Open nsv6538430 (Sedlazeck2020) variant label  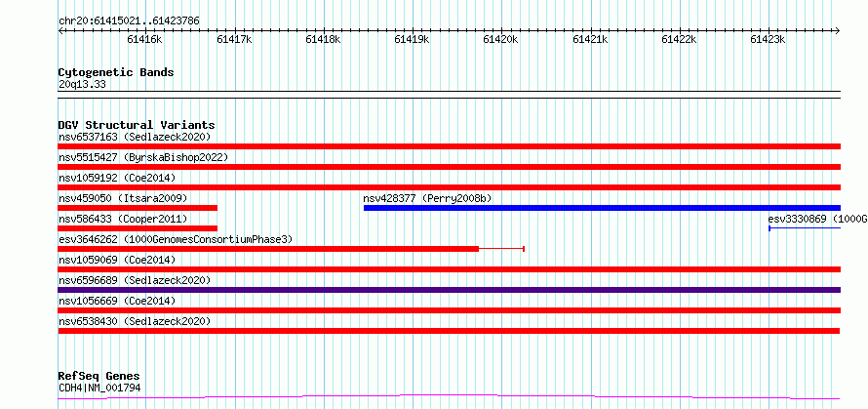(x=135, y=321)
